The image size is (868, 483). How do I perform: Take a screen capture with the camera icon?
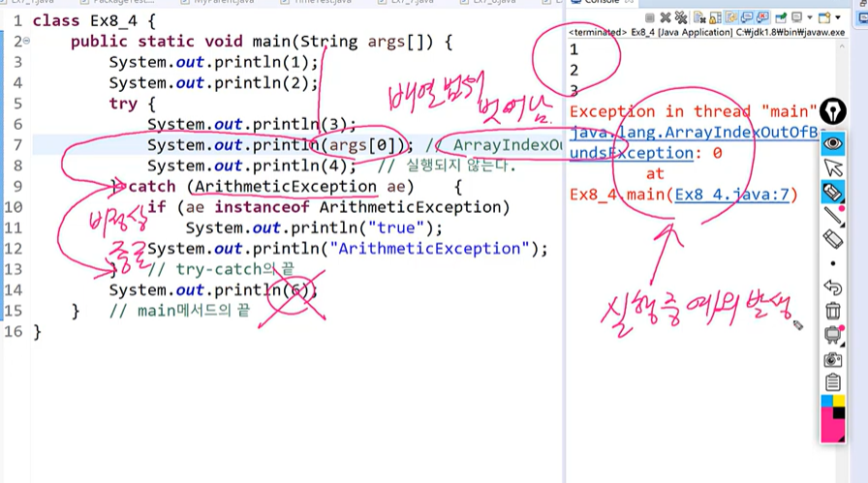coord(833,360)
